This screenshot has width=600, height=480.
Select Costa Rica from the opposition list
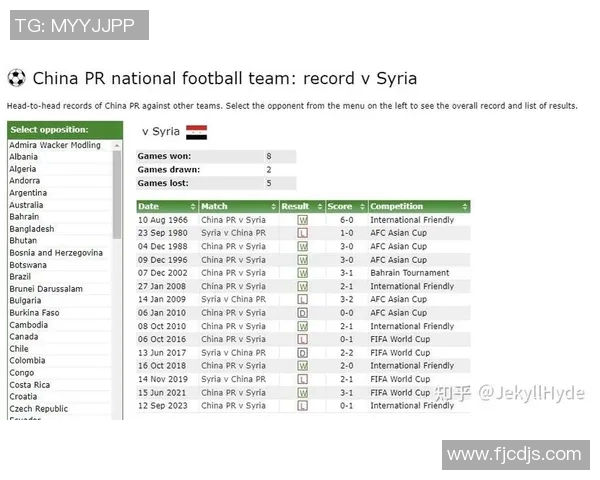(x=30, y=385)
